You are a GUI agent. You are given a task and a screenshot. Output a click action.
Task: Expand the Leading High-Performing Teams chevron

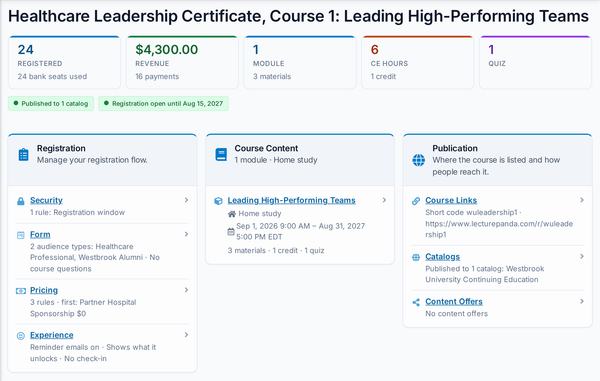[384, 200]
